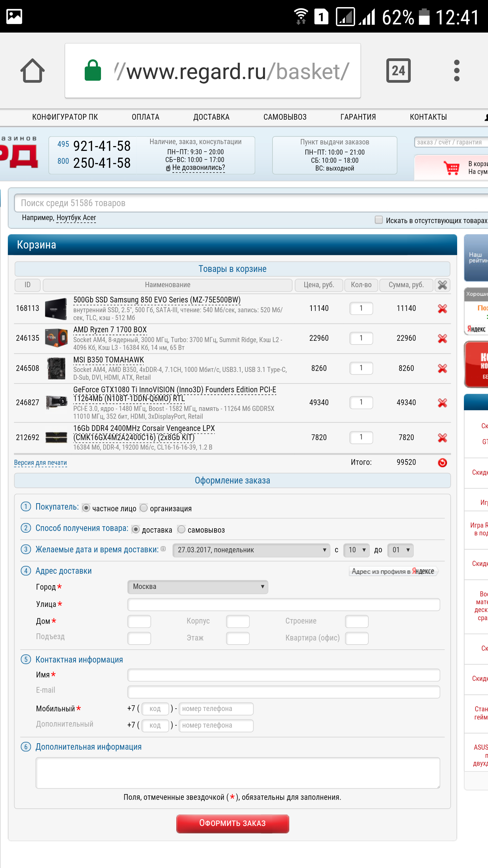Focus the order/invoice/warranty lookup field
The height and width of the screenshot is (868, 488).
coord(451,142)
